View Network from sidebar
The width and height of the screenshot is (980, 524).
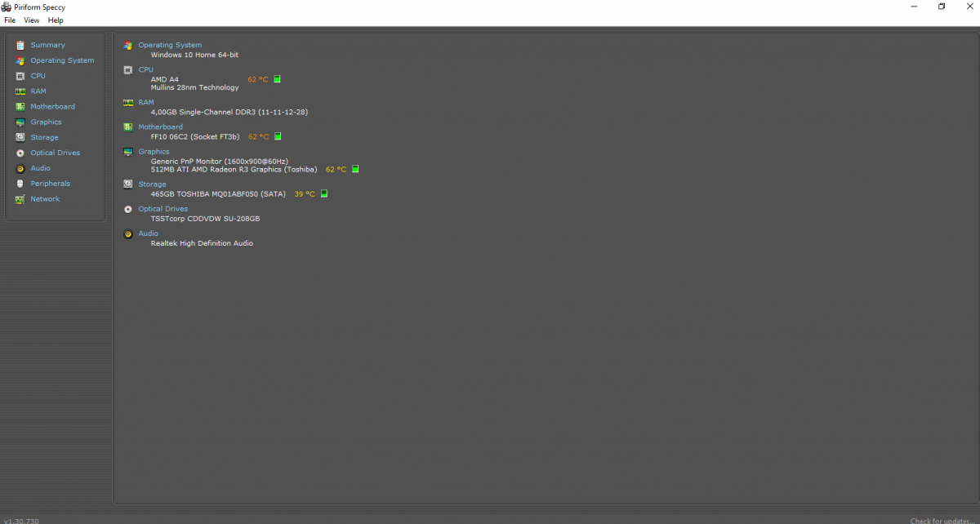point(45,199)
